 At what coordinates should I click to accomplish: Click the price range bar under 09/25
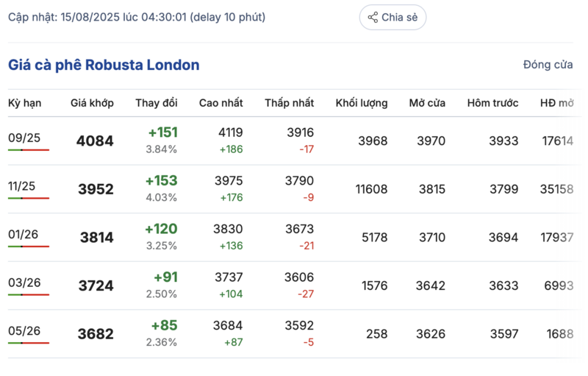pyautogui.click(x=29, y=149)
